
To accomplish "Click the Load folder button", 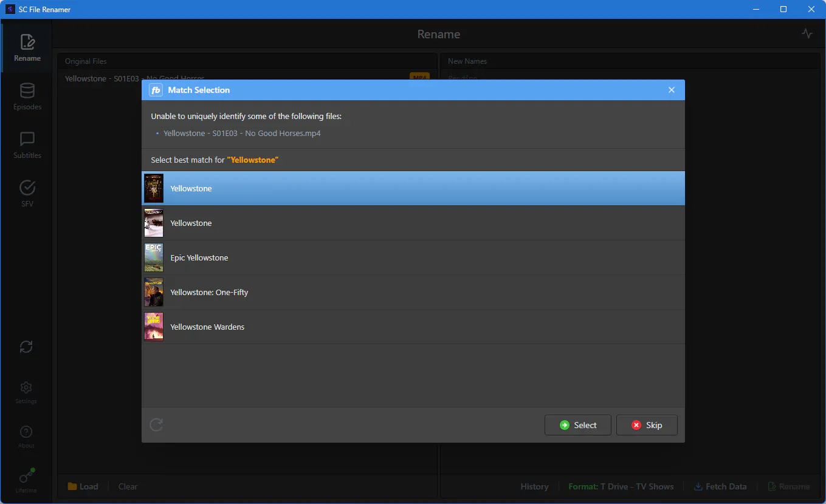I will (83, 486).
